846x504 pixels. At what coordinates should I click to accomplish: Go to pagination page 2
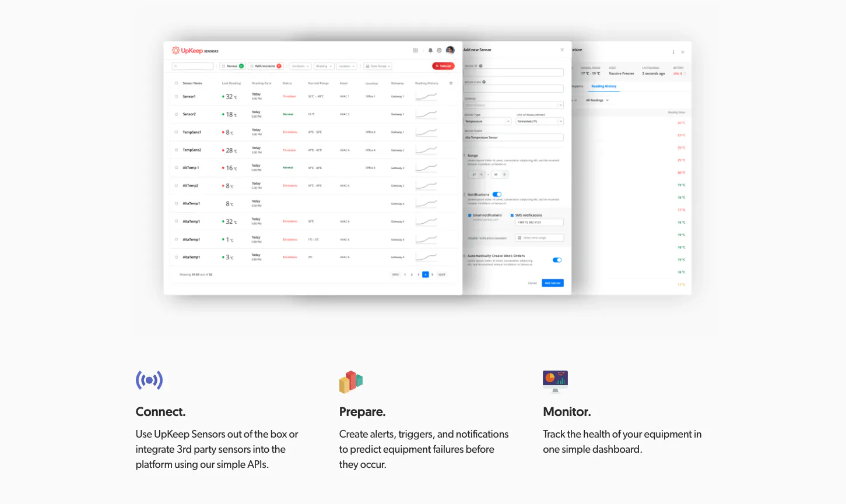tap(412, 274)
